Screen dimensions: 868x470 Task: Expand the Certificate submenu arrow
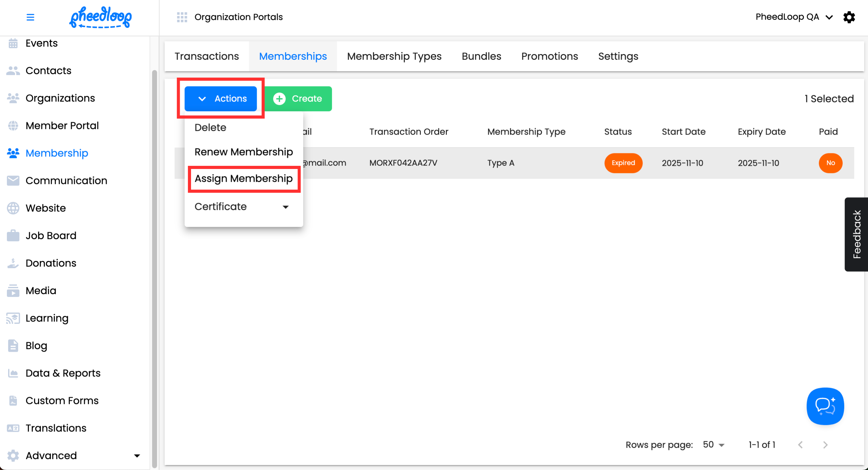pyautogui.click(x=285, y=207)
